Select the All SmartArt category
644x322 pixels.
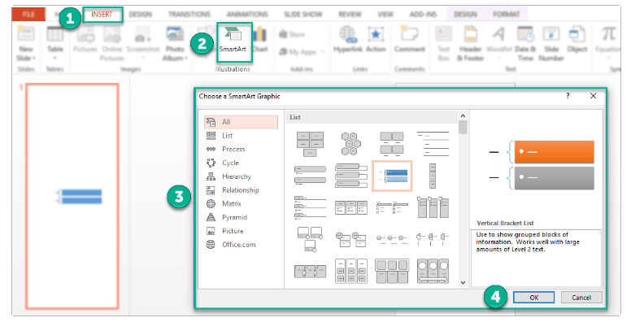pyautogui.click(x=241, y=122)
